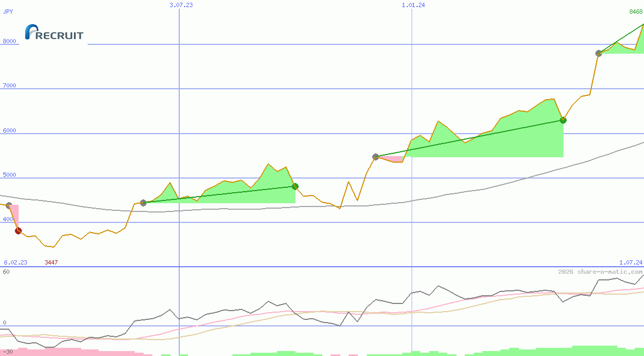
Task: Select the 1.01.24 date label
Action: pyautogui.click(x=413, y=5)
